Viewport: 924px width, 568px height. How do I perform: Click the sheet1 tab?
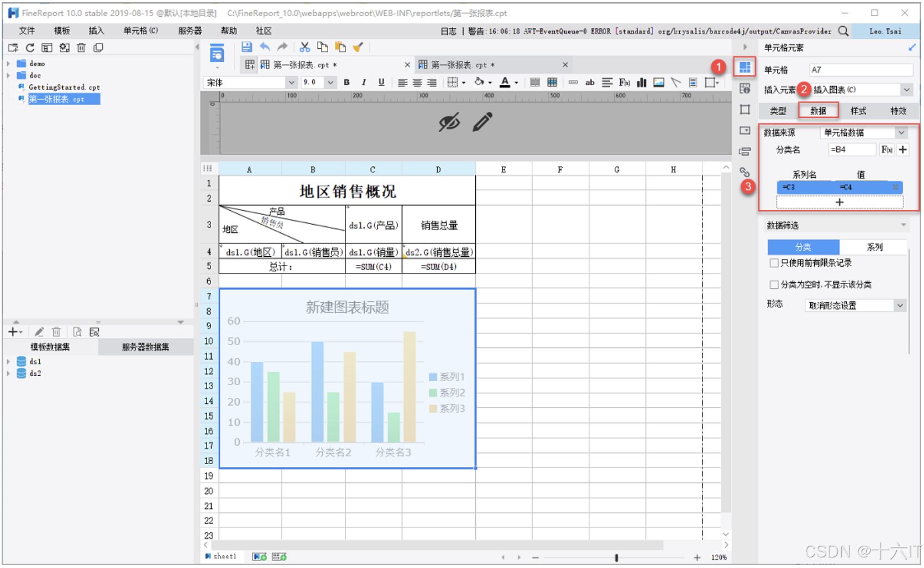coord(221,556)
